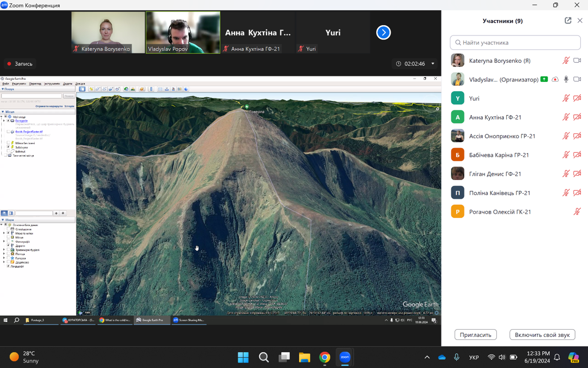This screenshot has width=588, height=368.
Task: Switch input language via УКР indicator
Action: coord(473,357)
